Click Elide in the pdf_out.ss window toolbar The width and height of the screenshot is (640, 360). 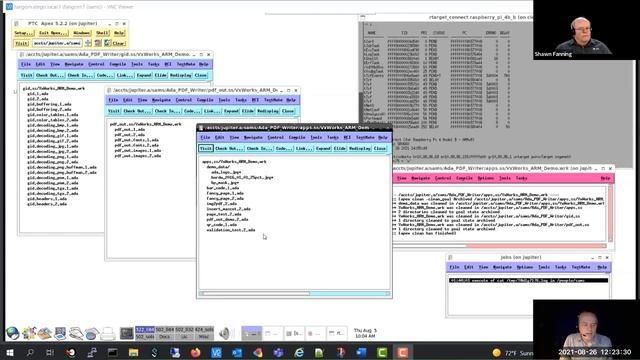point(248,111)
